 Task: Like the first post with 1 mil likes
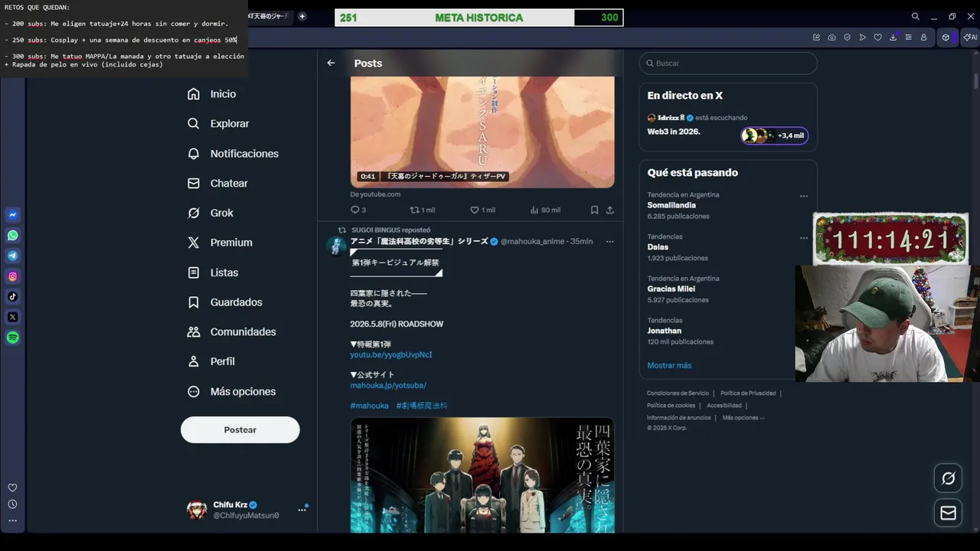coord(482,210)
